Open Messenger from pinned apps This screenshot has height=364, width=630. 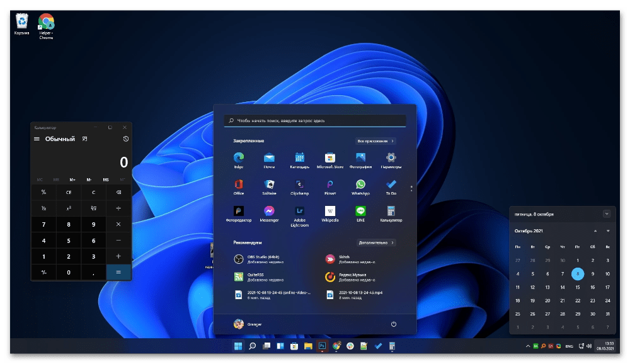pos(269,212)
